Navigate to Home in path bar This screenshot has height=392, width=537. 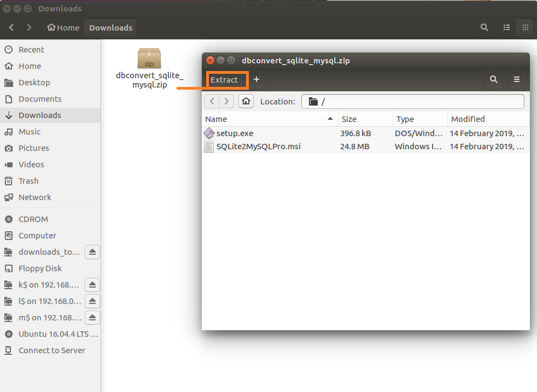pos(63,27)
